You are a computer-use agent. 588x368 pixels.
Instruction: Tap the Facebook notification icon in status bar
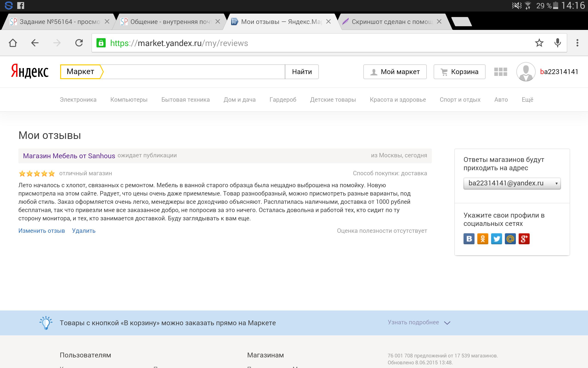pos(21,5)
